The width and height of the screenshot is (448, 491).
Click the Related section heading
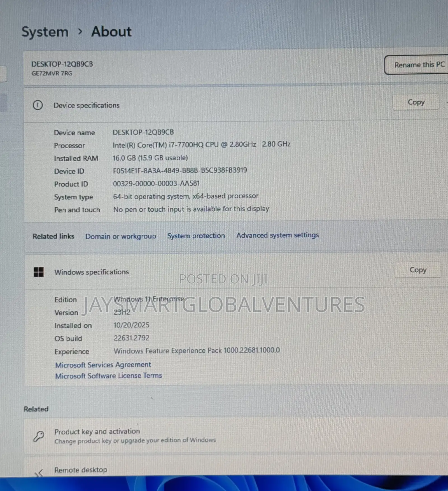click(x=36, y=409)
